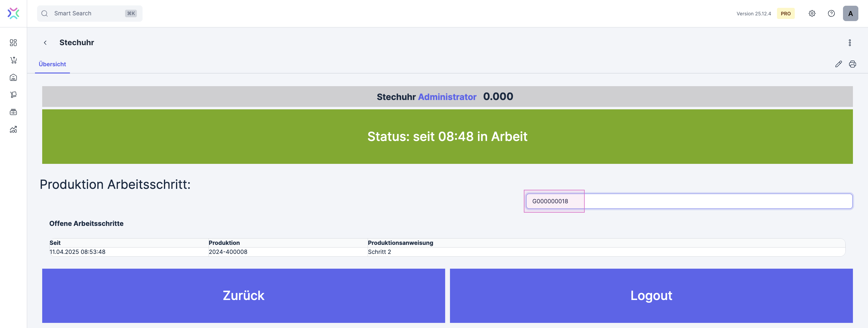The height and width of the screenshot is (328, 868).
Task: Open the user avatar menu "A"
Action: point(850,14)
